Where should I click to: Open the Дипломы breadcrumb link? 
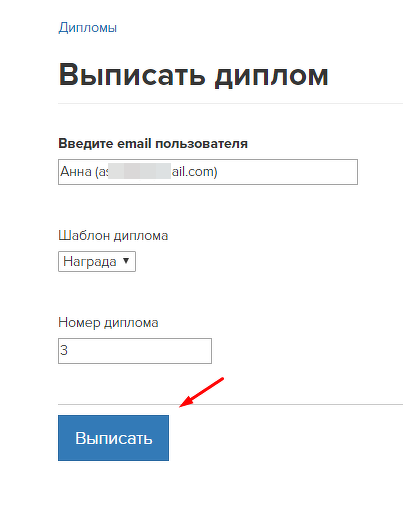click(x=88, y=28)
